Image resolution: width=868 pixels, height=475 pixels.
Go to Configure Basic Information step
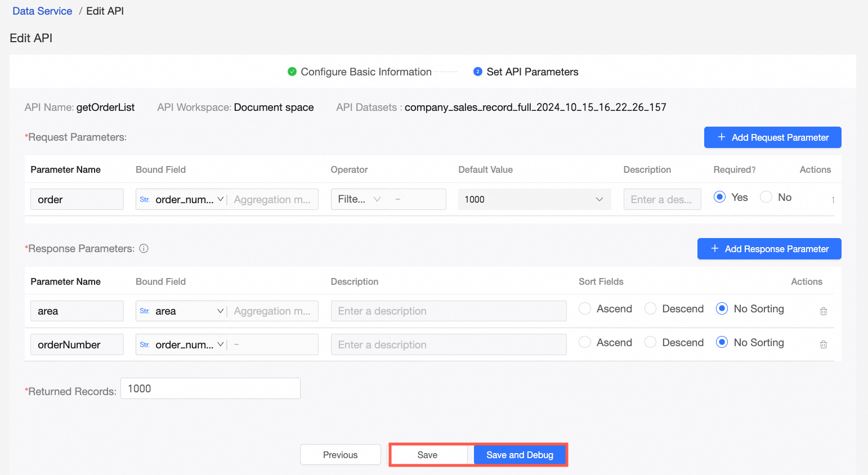click(x=366, y=72)
